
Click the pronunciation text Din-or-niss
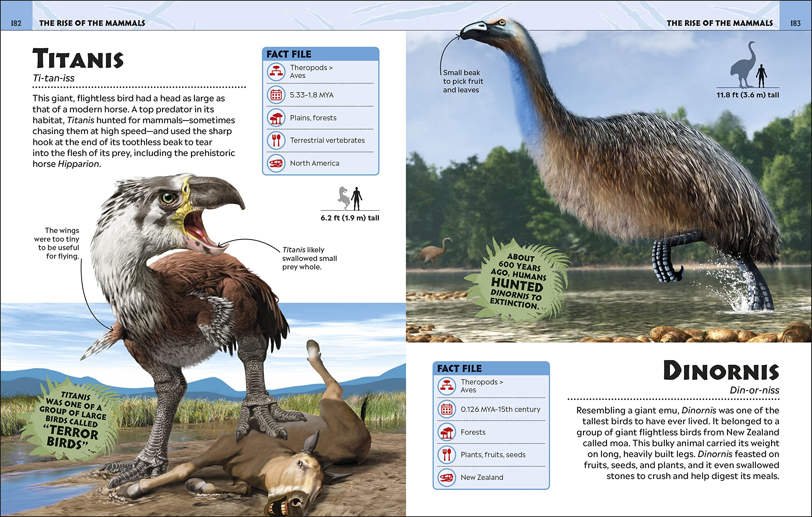point(754,390)
